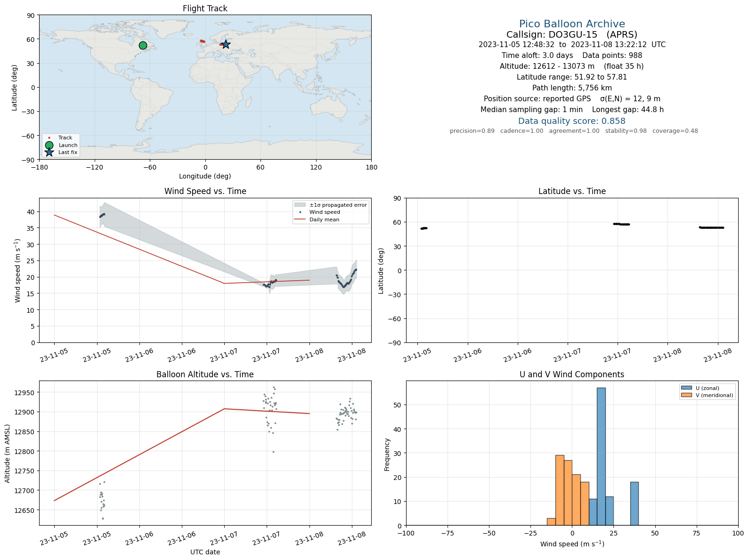Click the "UTC date" axis label

[x=205, y=552]
